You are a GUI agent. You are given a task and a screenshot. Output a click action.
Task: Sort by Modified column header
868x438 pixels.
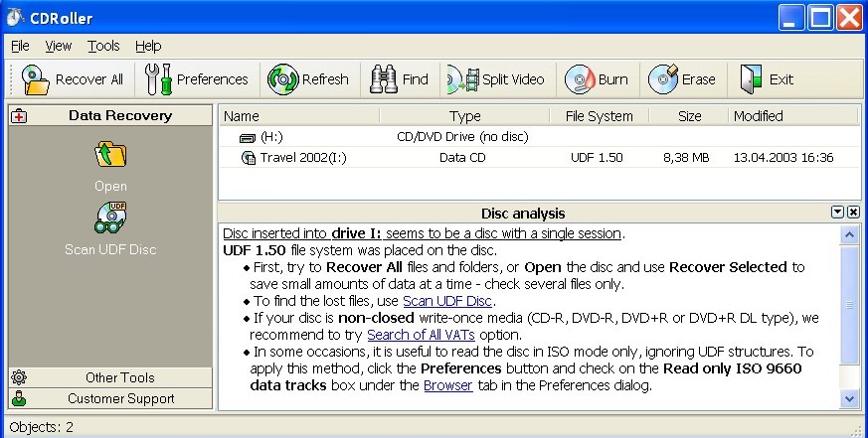coord(793,116)
